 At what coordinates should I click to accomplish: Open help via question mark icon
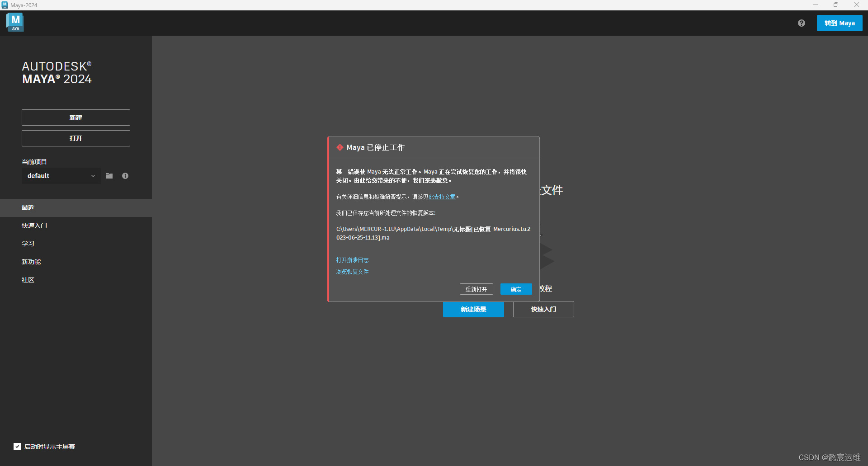(801, 23)
